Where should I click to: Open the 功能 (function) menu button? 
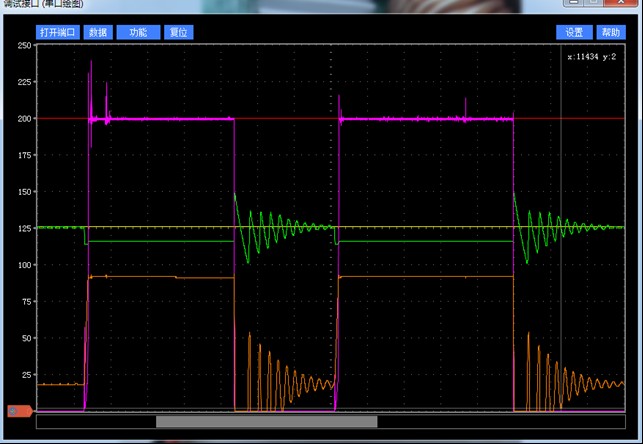pos(138,32)
